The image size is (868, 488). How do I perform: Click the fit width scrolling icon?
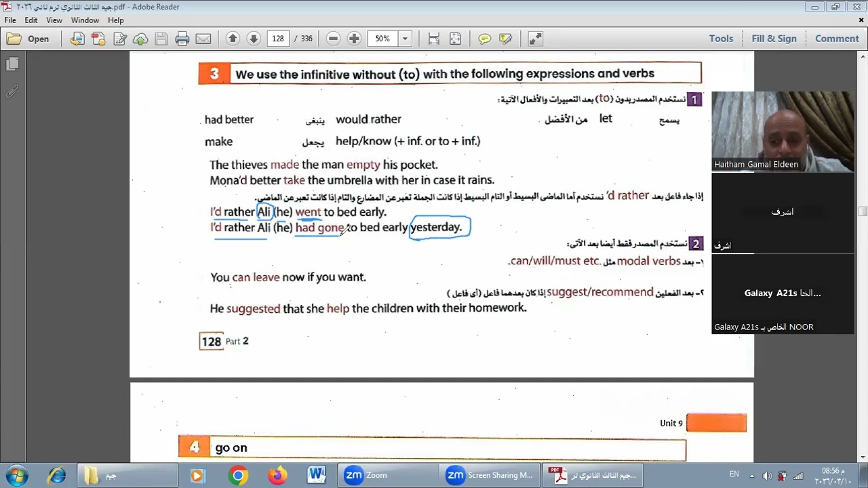(x=434, y=39)
